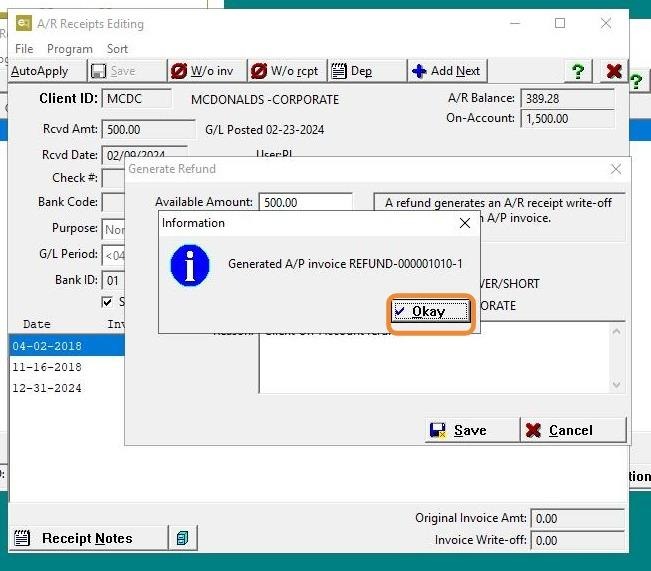Viewport: 651px width, 571px height.
Task: Write off receipt with W/o rcpt
Action: [287, 71]
